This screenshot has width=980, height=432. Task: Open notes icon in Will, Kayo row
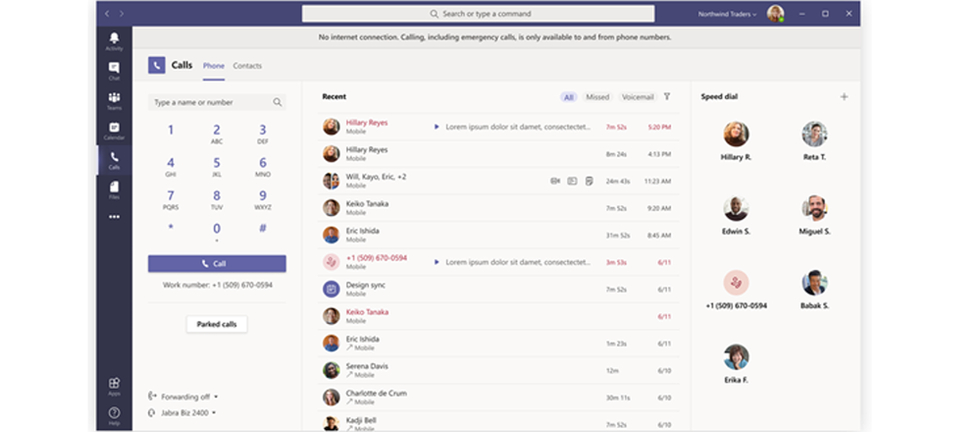tap(589, 182)
